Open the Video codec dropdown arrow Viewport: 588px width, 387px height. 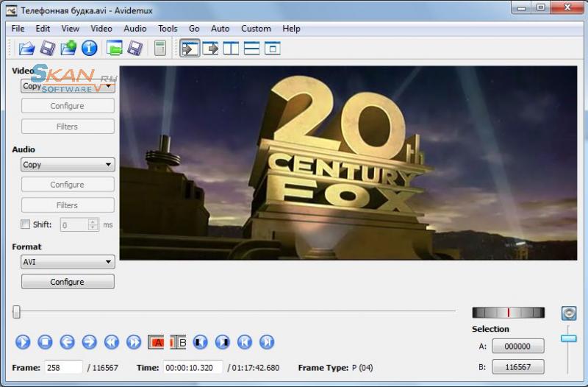tap(109, 86)
